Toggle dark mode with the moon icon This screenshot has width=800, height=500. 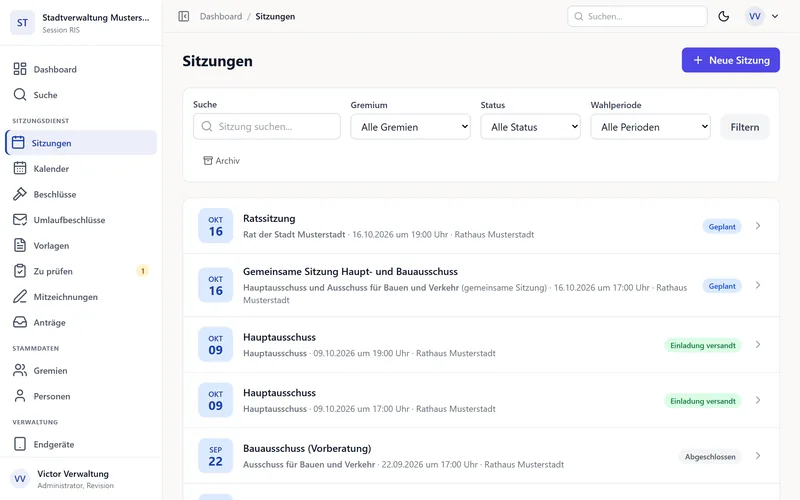(x=723, y=16)
